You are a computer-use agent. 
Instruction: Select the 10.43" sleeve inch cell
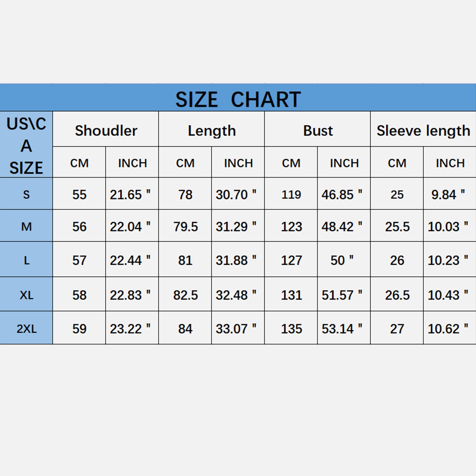(448, 295)
